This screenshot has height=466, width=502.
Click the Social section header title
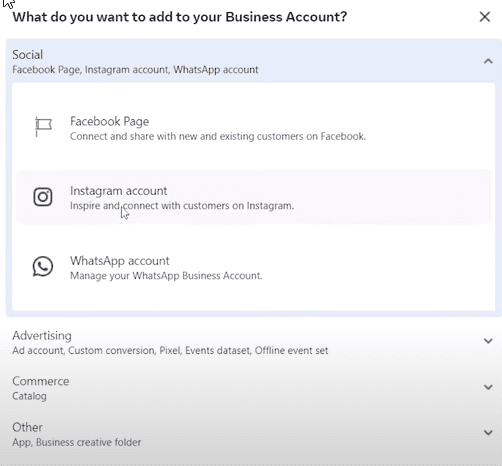click(28, 55)
